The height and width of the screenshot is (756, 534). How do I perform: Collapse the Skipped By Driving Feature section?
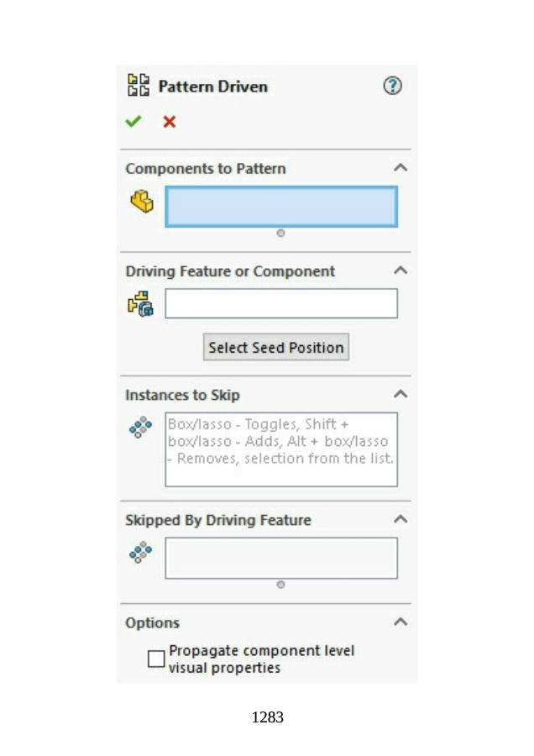[x=400, y=519]
